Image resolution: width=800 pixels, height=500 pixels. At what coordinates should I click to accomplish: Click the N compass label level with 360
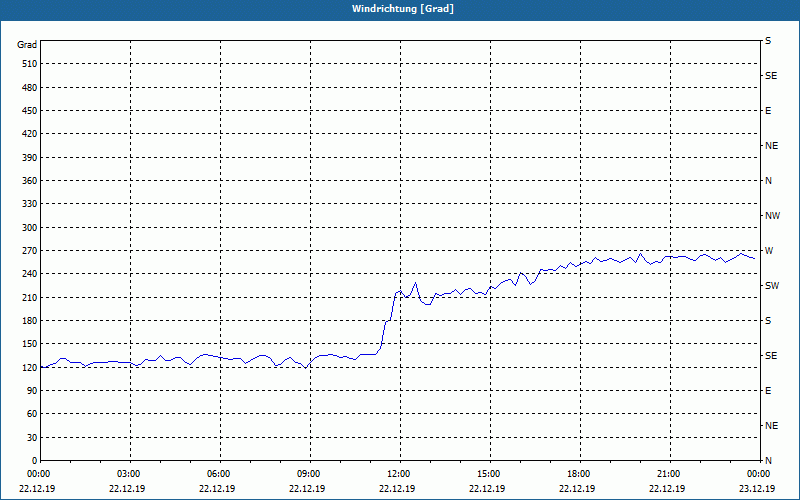768,181
